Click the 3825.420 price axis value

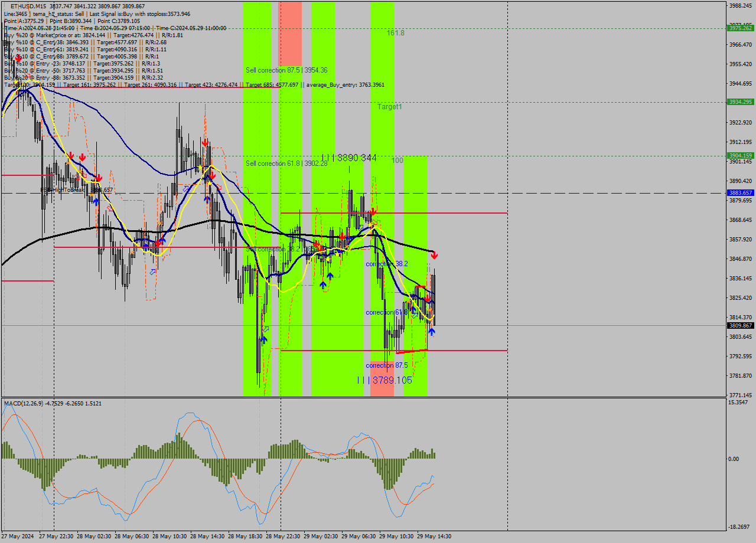point(741,298)
